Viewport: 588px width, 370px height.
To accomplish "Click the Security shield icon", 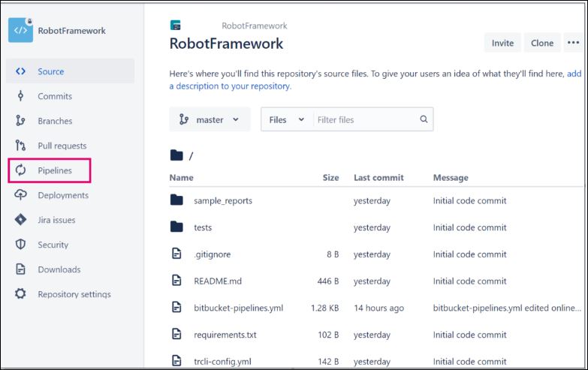I will click(21, 245).
